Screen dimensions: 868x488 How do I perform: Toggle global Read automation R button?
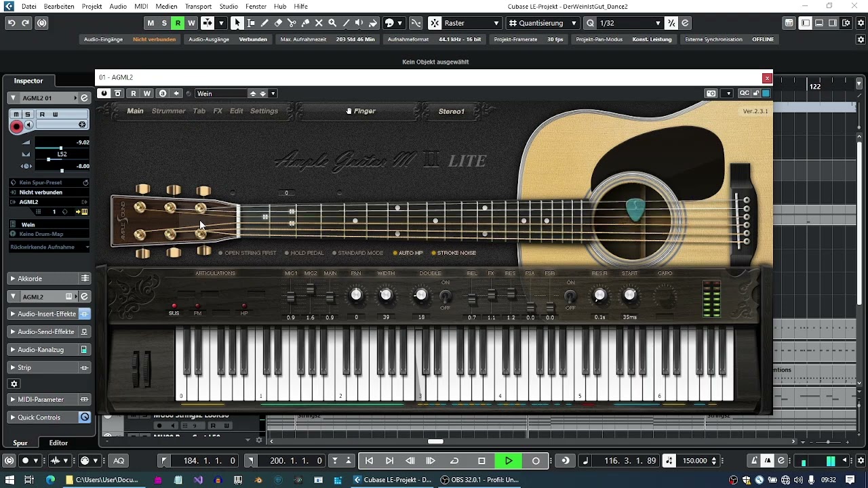tap(178, 23)
